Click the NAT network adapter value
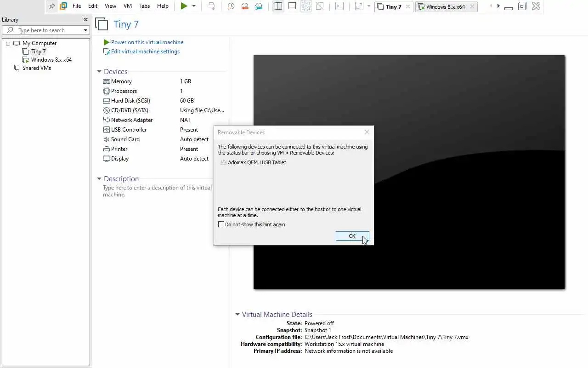Screen dimensions: 588x368 click(185, 120)
